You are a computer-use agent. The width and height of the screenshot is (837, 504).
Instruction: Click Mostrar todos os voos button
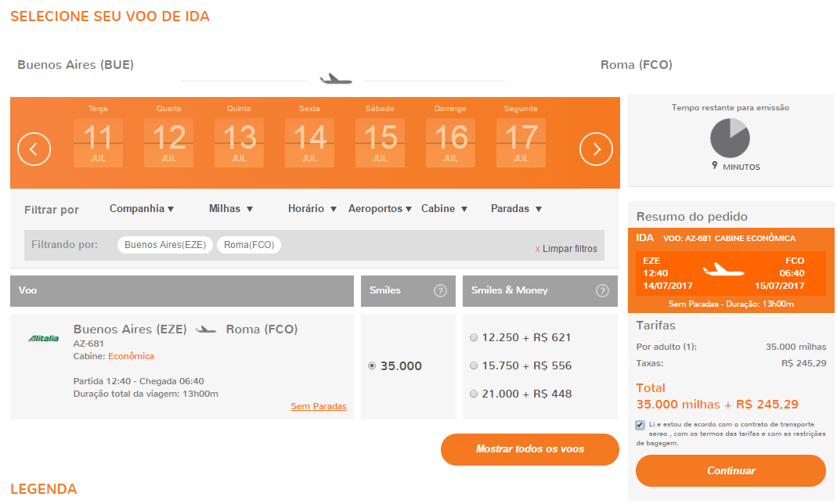(529, 449)
